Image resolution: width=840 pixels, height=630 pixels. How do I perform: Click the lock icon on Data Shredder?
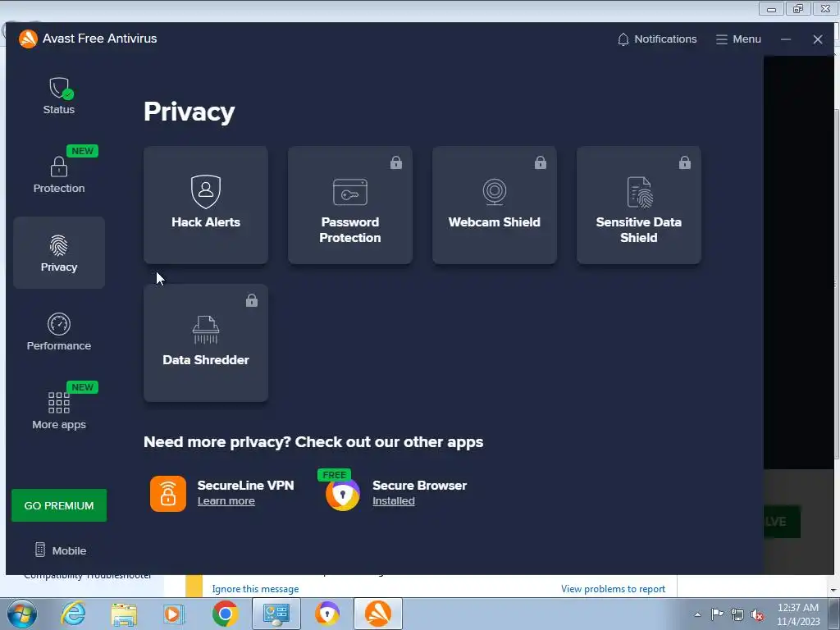(x=252, y=300)
